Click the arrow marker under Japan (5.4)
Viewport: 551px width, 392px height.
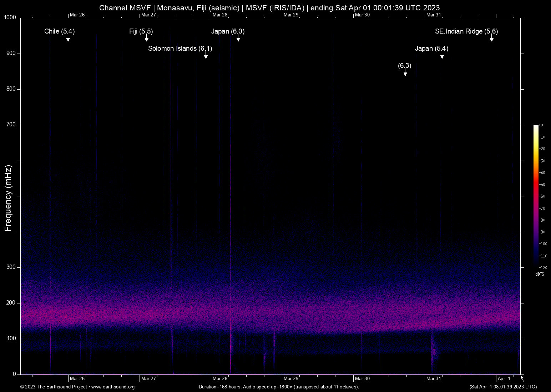pos(442,56)
